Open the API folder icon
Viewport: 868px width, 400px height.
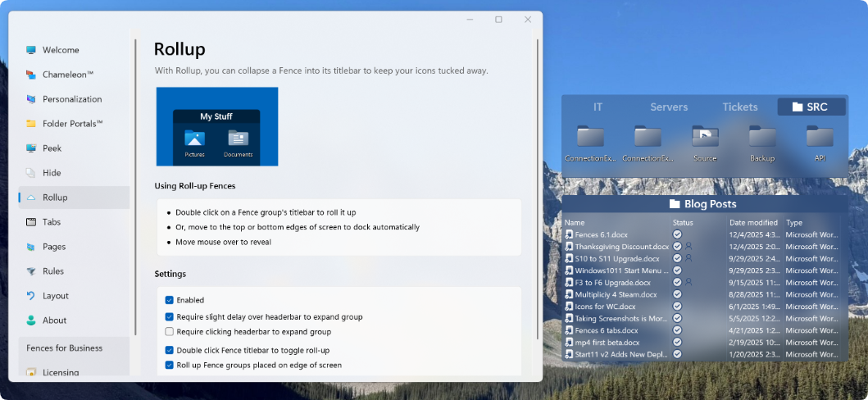(x=820, y=138)
